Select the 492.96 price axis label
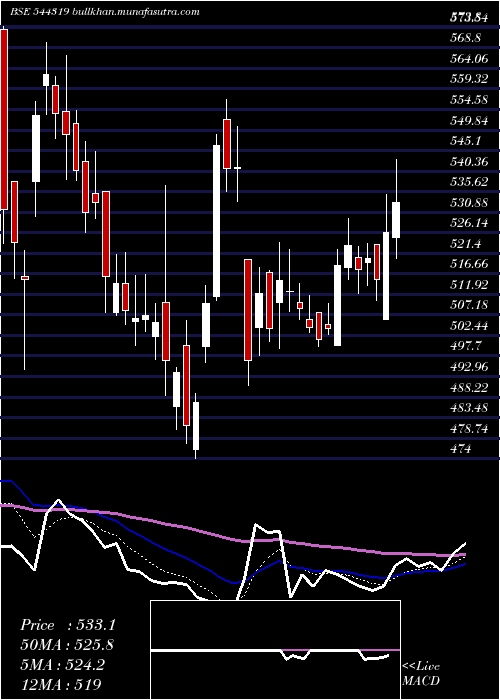The height and width of the screenshot is (700, 500). 468,367
